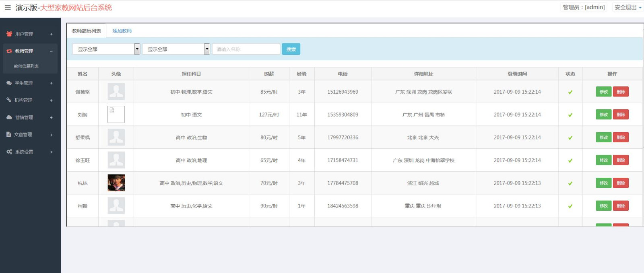The image size is (644, 273).
Task: Click the 系统设置 gears icon
Action: 9,152
